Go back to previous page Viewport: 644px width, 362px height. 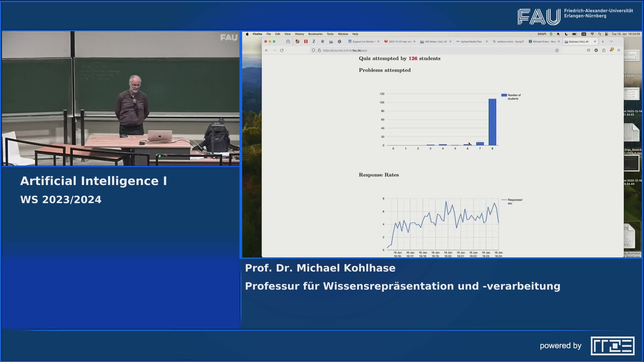(x=267, y=50)
